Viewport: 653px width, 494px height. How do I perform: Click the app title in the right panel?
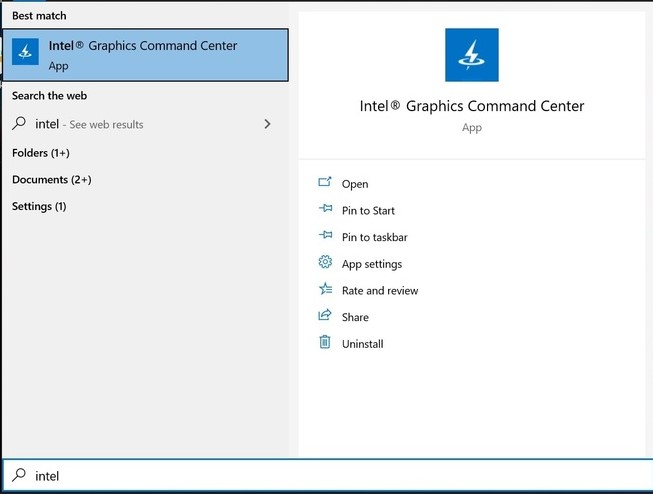[x=471, y=106]
